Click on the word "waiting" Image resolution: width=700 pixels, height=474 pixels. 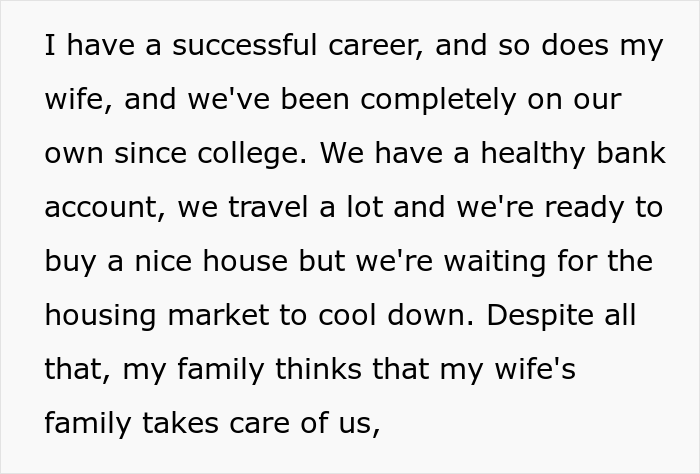pyautogui.click(x=495, y=262)
